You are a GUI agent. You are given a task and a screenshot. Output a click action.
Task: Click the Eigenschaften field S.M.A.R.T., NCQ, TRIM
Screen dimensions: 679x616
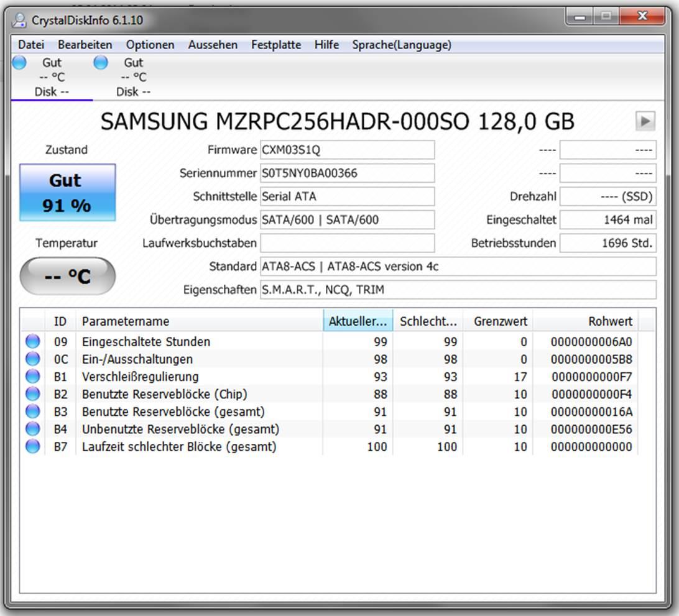[x=458, y=290]
